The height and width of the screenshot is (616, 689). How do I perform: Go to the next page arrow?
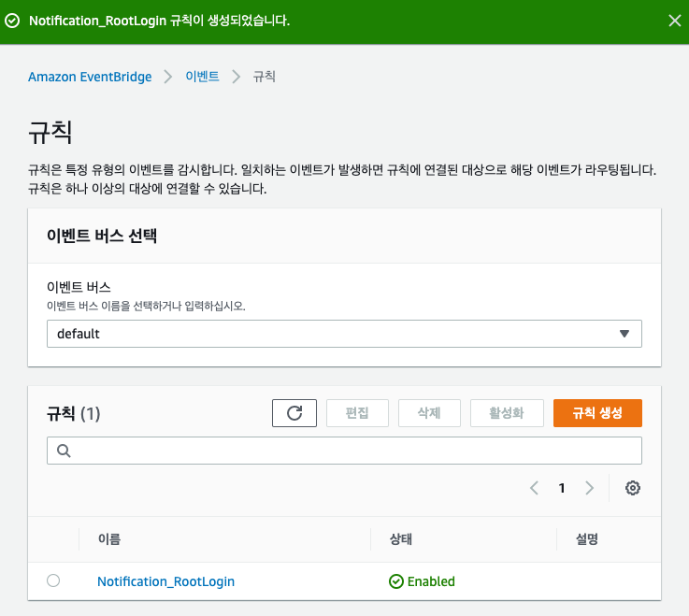tap(589, 488)
